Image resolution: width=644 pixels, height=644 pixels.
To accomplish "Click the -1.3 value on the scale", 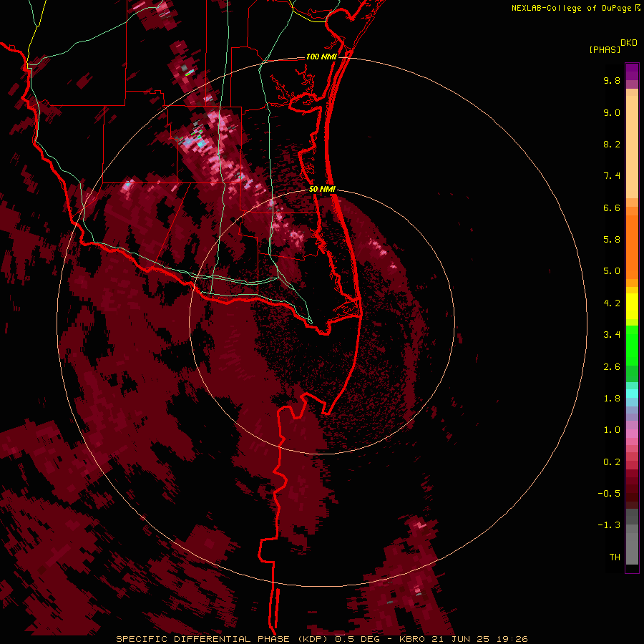I will tap(609, 525).
